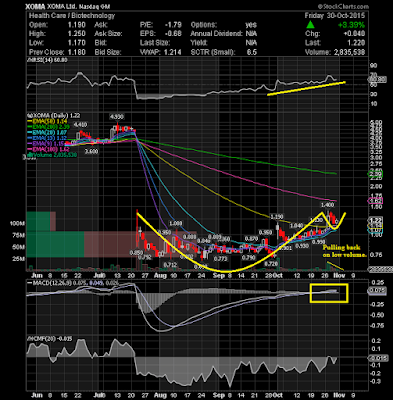Click the header Volume value 2,835,538
393x400 pixels.
348,52
